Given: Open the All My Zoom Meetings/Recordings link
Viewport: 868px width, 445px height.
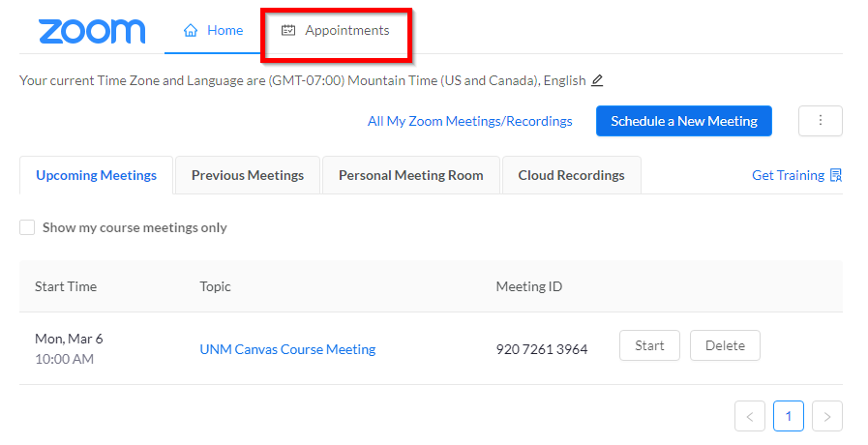Looking at the screenshot, I should [469, 121].
